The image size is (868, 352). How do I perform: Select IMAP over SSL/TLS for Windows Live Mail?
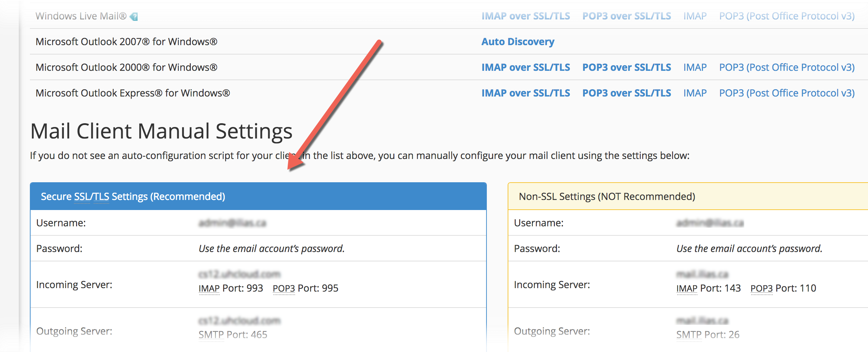click(526, 16)
